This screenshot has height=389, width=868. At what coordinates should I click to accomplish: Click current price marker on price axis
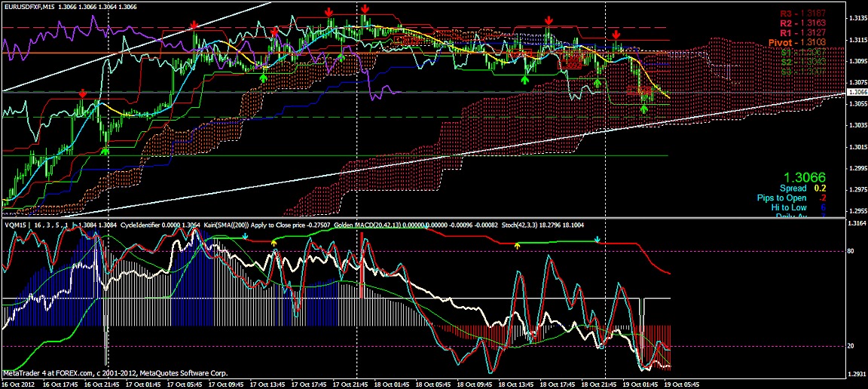pos(857,91)
